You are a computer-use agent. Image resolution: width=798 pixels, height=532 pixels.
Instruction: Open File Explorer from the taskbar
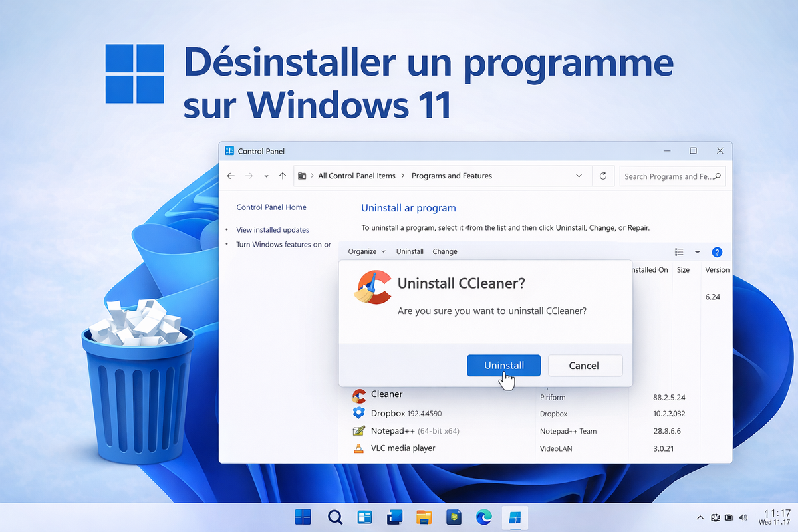click(x=424, y=517)
